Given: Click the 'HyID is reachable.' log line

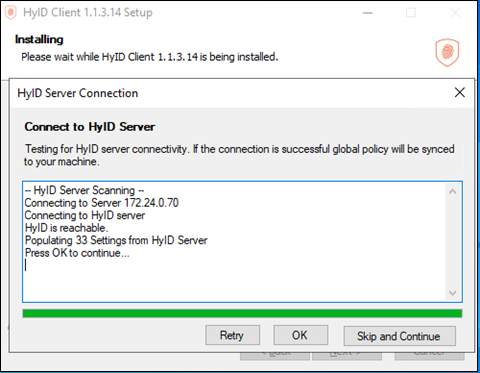Looking at the screenshot, I should click(67, 228).
